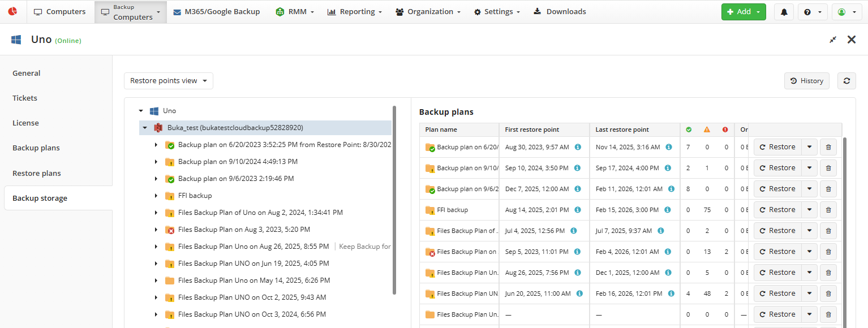Go to the M365/Google Backup menu item

click(216, 12)
